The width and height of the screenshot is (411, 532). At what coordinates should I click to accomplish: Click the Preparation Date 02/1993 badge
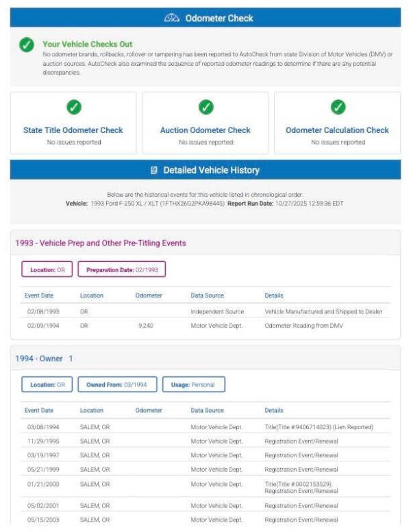point(122,270)
